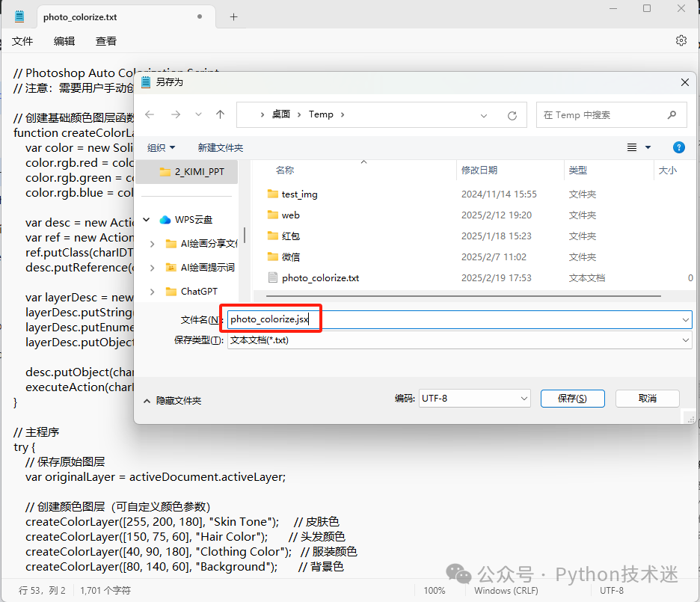Open the 查看 menu in Notepad
This screenshot has width=700, height=602.
[106, 41]
